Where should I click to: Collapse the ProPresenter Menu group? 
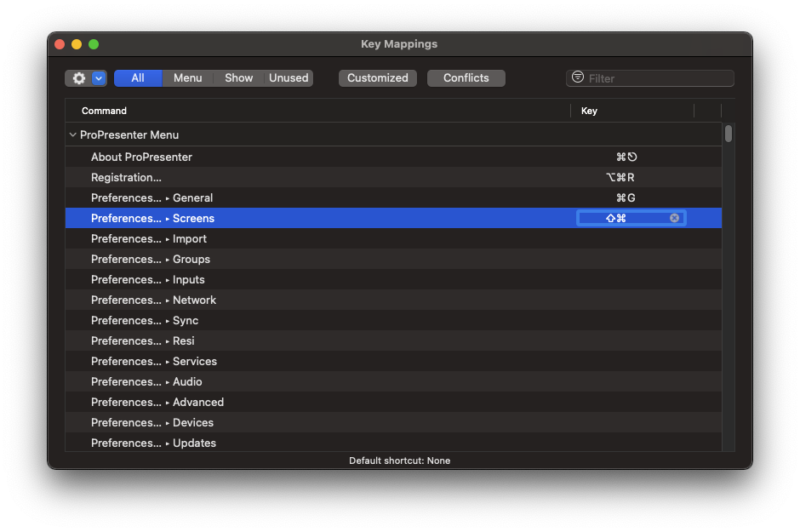pyautogui.click(x=73, y=134)
